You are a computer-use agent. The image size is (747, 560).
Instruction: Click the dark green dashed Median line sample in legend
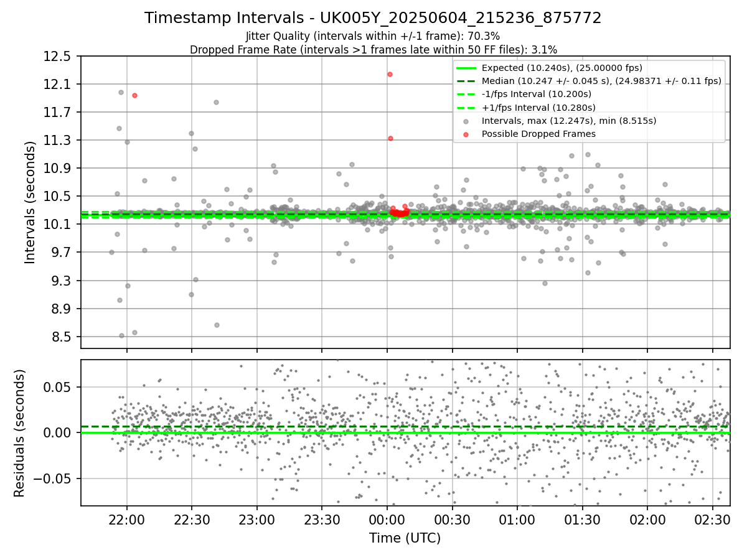pyautogui.click(x=466, y=81)
